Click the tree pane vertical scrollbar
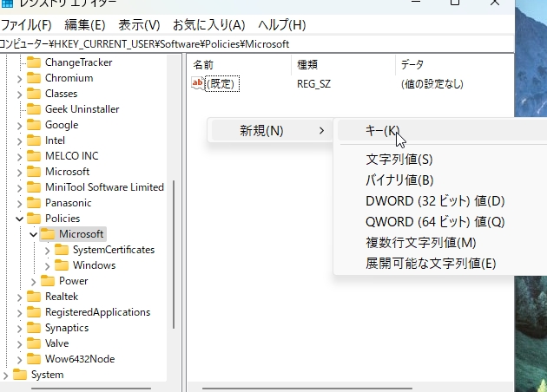The image size is (547, 392). [174, 254]
